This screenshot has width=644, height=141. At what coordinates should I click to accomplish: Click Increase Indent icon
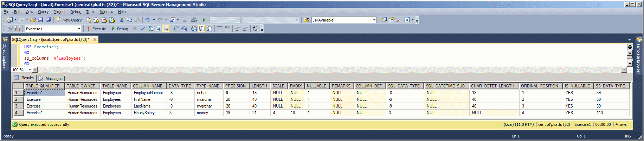[245, 29]
